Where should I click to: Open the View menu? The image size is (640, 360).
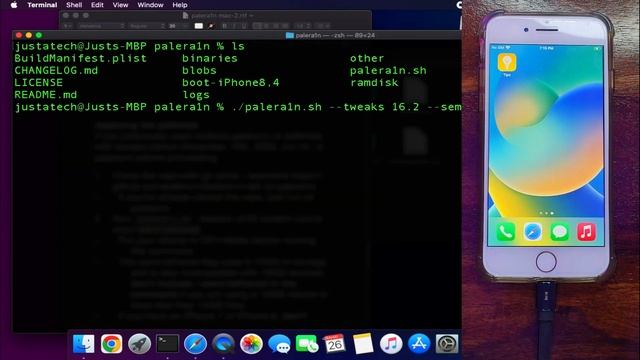click(x=120, y=5)
